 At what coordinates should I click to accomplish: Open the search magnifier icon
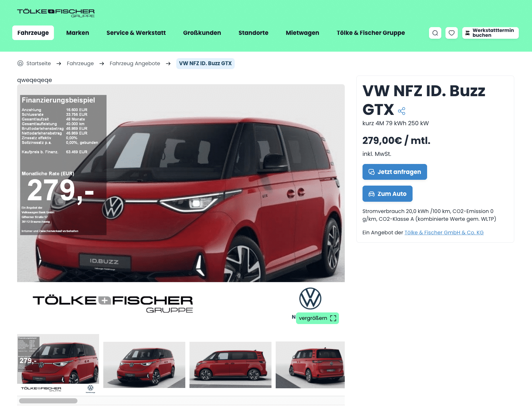[435, 33]
